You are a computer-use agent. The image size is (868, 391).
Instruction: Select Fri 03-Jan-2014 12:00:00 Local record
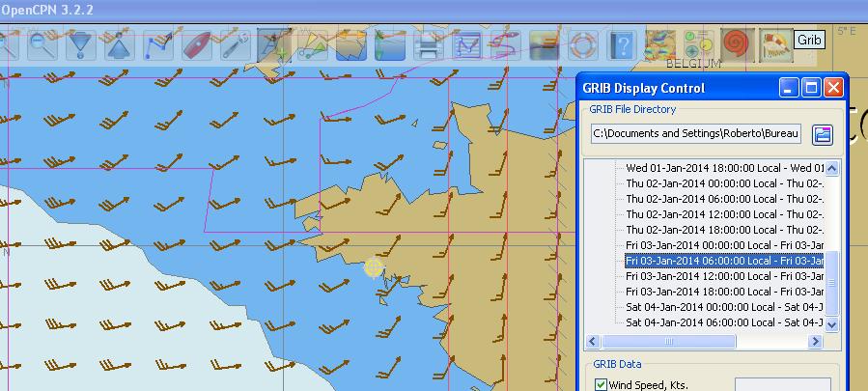[x=725, y=276]
